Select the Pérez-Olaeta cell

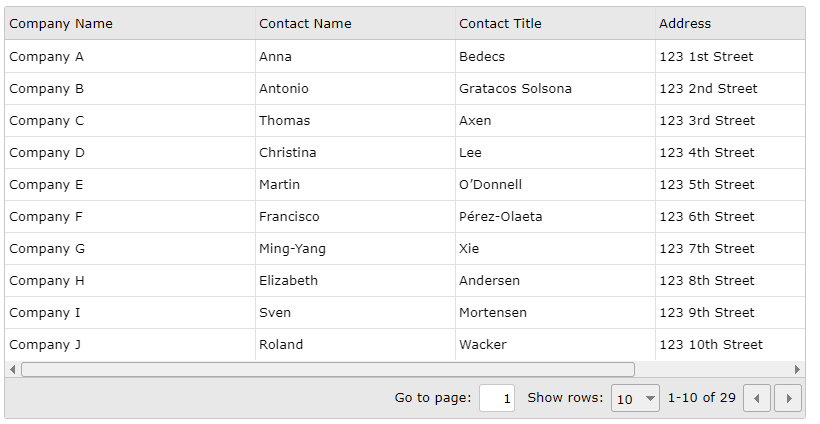(555, 216)
